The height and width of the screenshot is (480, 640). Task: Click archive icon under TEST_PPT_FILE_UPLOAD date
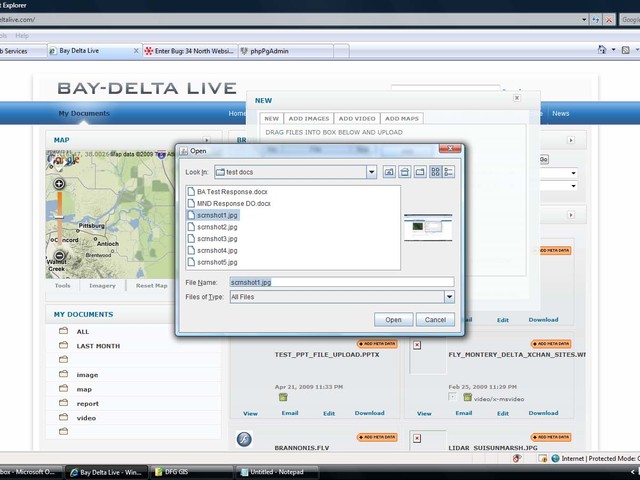pyautogui.click(x=283, y=397)
